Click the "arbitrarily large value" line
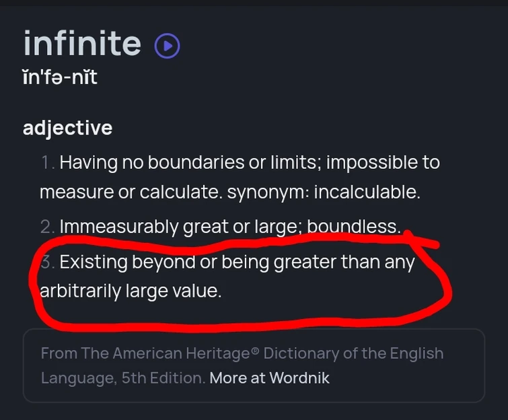The height and width of the screenshot is (420, 508). (130, 292)
